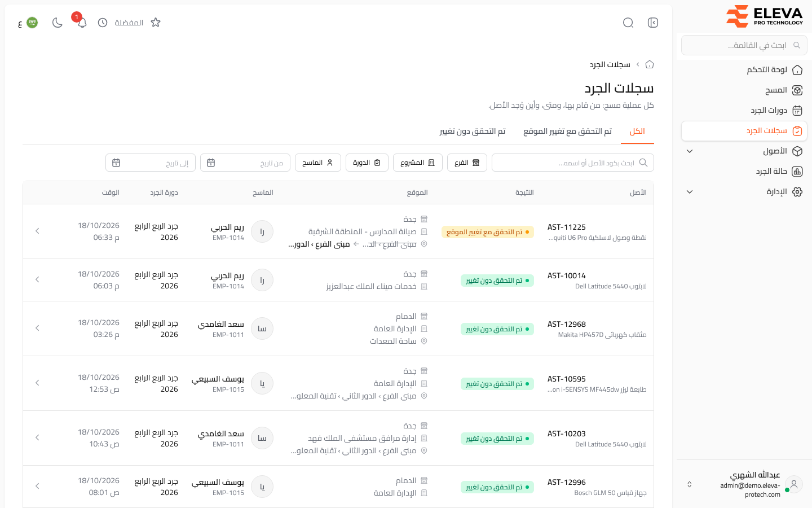Click avatar يا in AST-10595 row
The width and height of the screenshot is (812, 508).
[x=262, y=383]
